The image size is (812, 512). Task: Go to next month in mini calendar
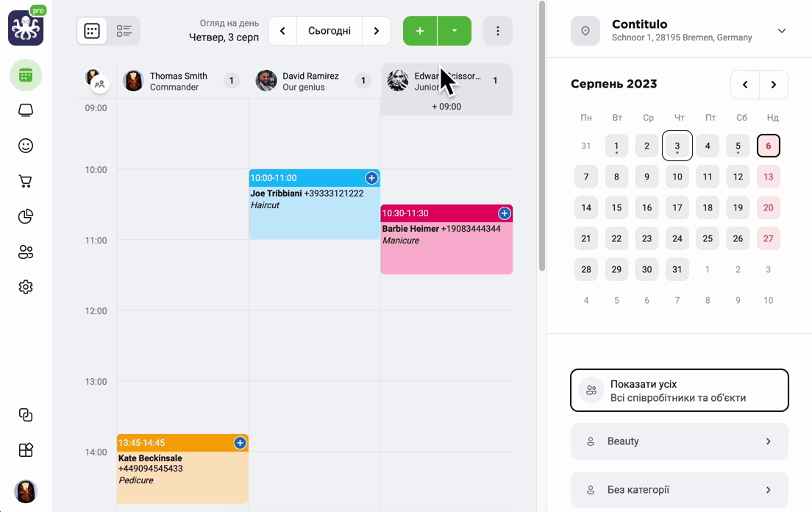point(774,85)
